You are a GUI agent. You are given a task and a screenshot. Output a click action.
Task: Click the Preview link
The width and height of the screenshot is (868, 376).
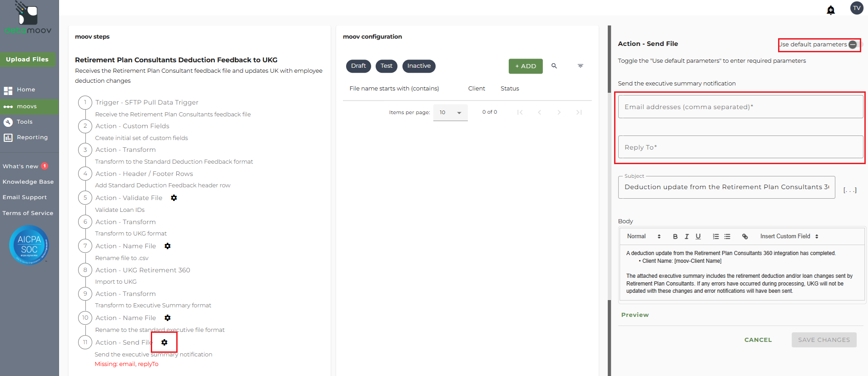[x=635, y=315]
